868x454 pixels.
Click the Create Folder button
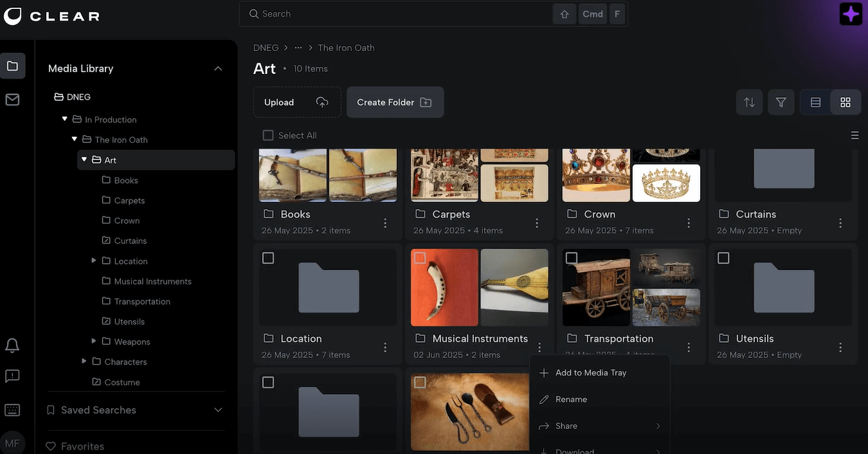[395, 102]
